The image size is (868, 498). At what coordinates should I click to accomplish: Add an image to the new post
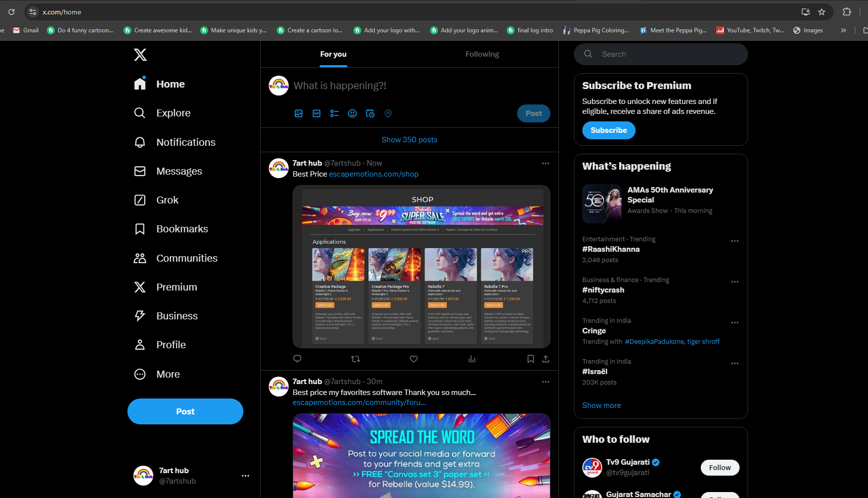(x=299, y=113)
